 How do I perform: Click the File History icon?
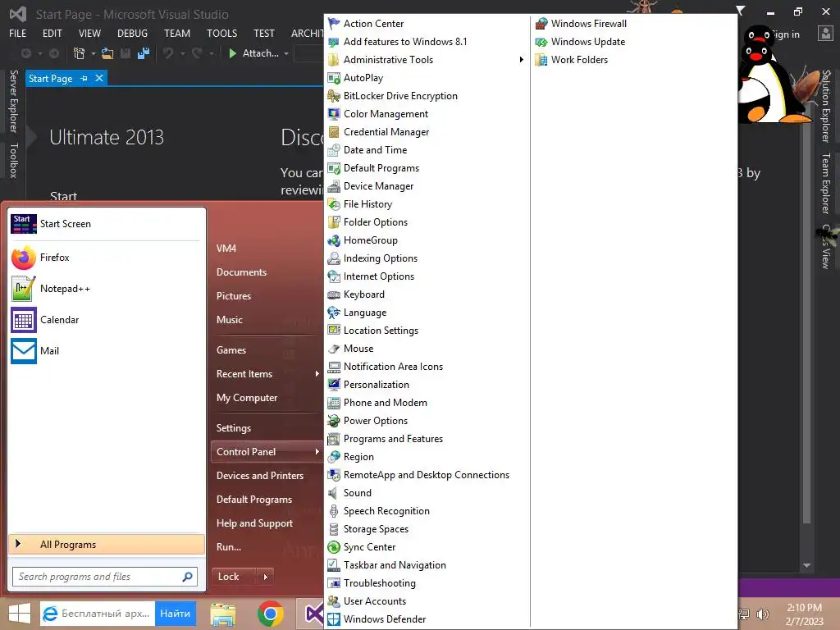tap(334, 204)
